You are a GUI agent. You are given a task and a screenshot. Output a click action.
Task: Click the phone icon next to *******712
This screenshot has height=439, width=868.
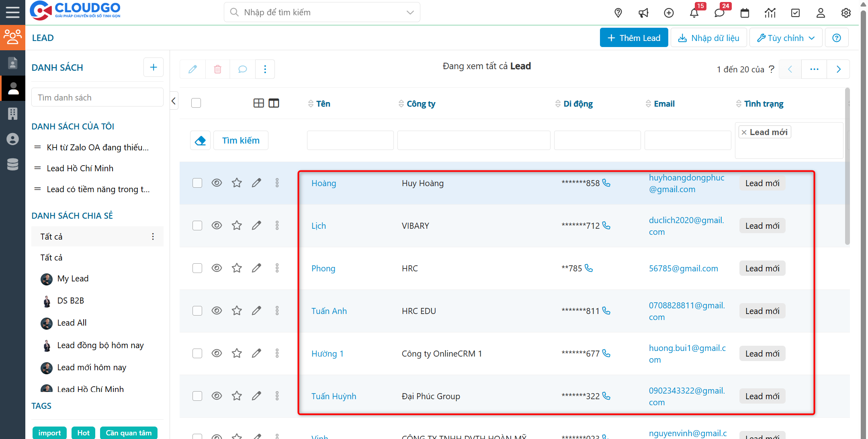(606, 226)
